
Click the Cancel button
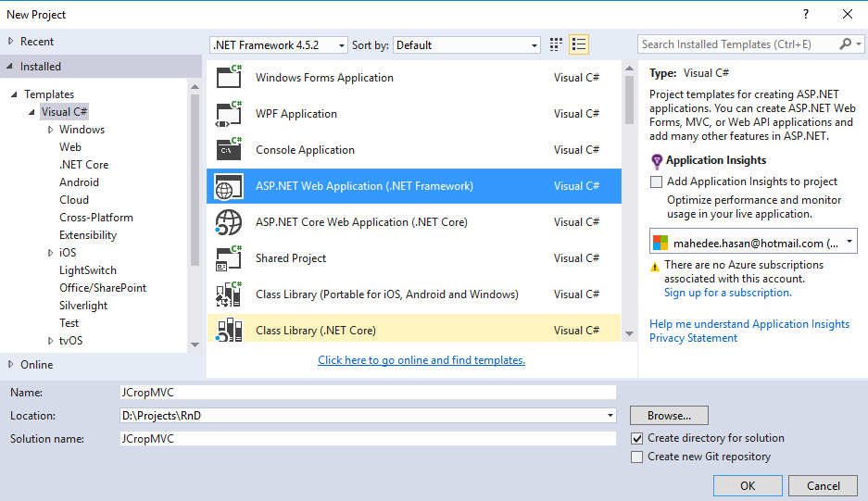point(824,485)
